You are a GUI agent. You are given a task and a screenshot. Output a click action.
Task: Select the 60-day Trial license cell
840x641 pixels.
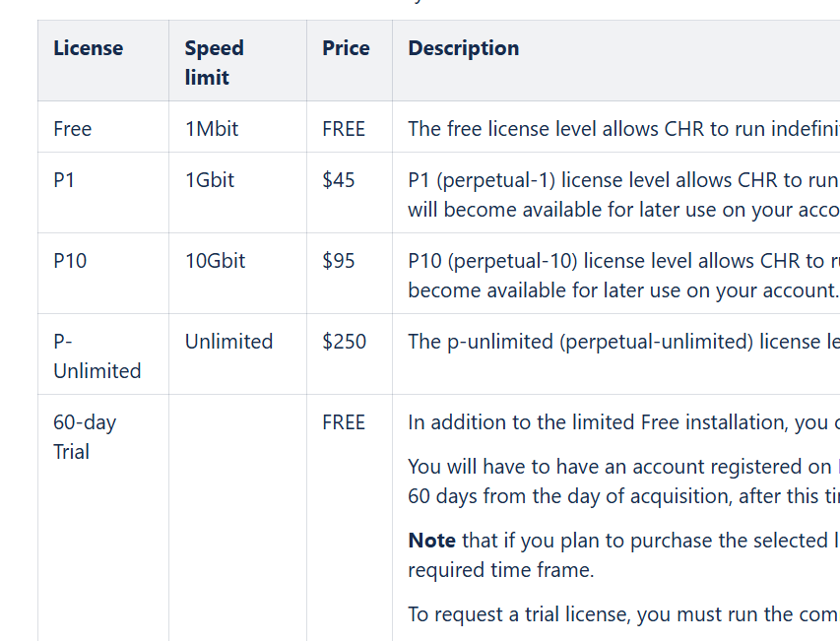pyautogui.click(x=85, y=437)
